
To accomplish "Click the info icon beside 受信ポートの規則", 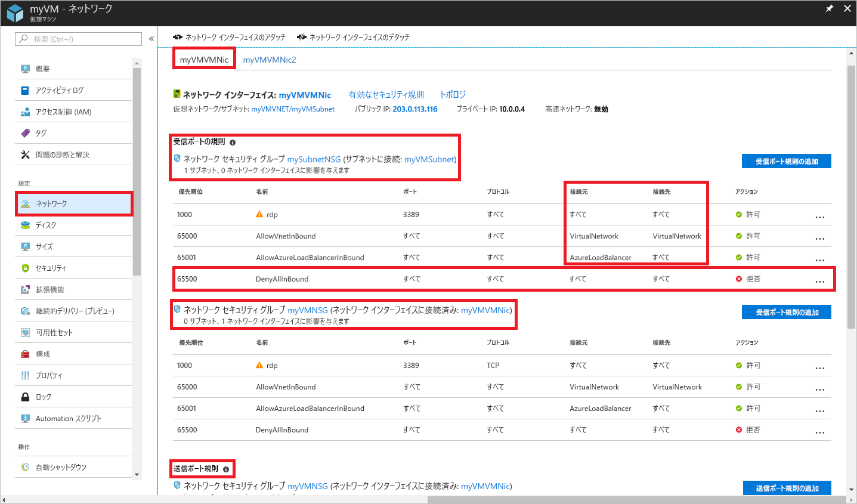I will [x=233, y=143].
